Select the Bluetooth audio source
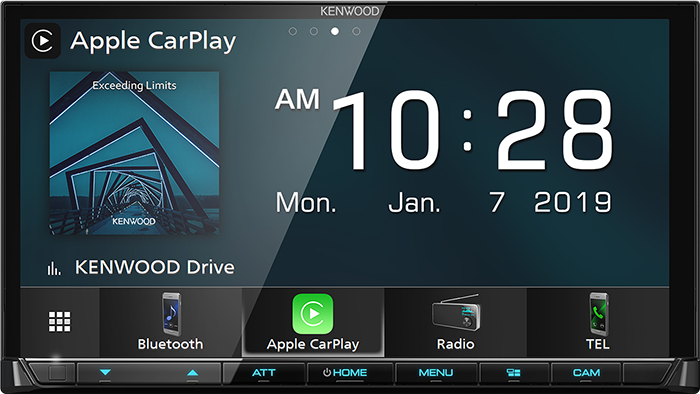This screenshot has height=394, width=700. tap(170, 322)
